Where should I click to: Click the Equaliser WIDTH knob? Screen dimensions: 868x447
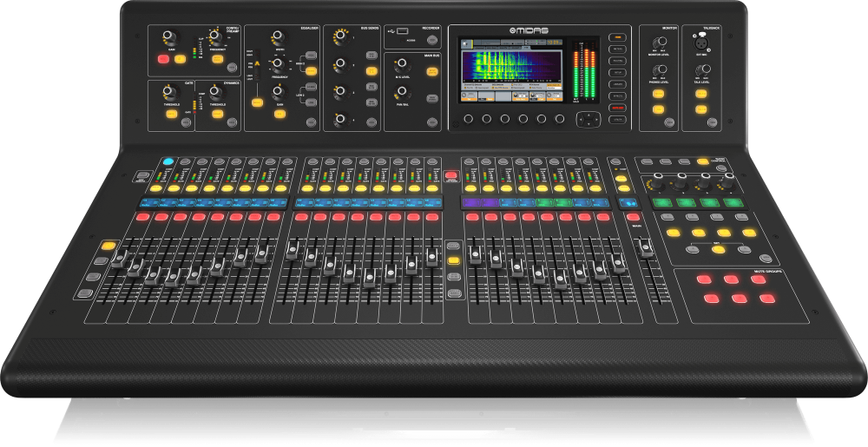point(279,38)
